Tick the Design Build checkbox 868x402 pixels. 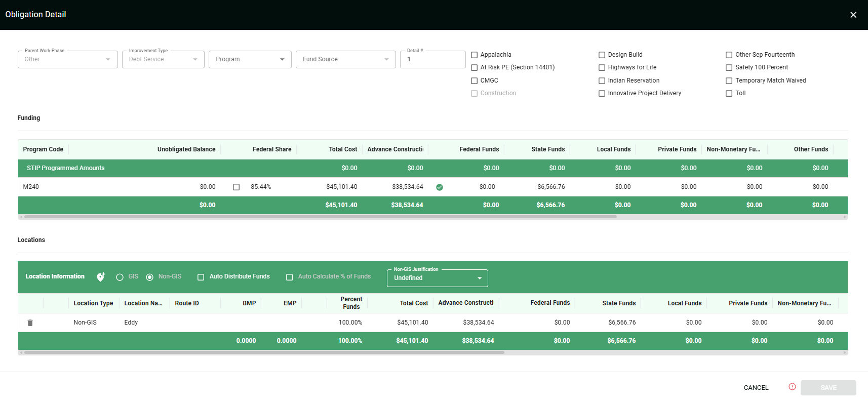pyautogui.click(x=602, y=55)
